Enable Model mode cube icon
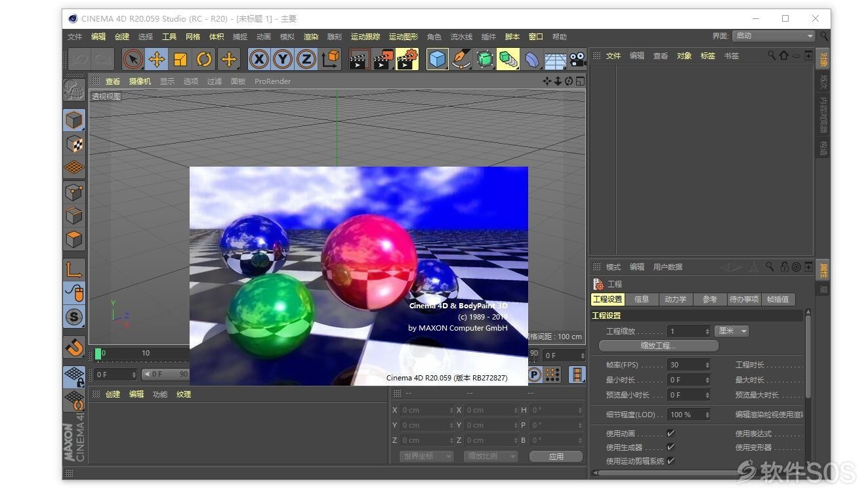The height and width of the screenshot is (492, 868). (x=74, y=120)
